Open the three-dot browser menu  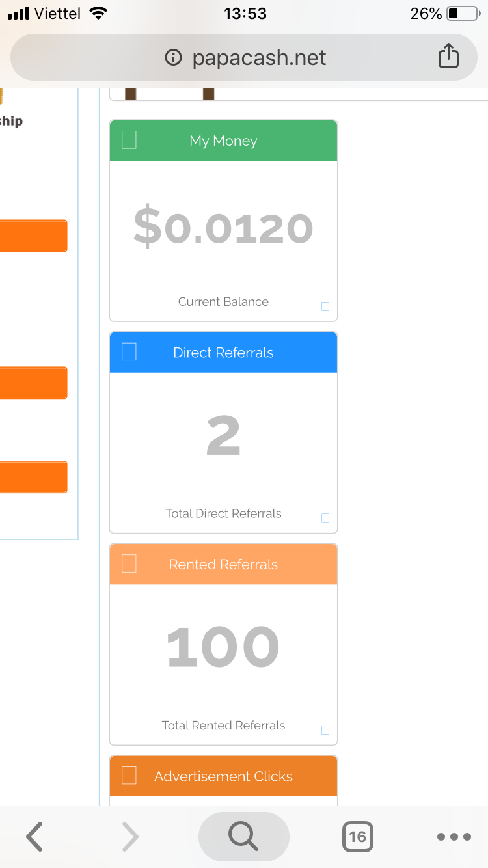(x=454, y=837)
